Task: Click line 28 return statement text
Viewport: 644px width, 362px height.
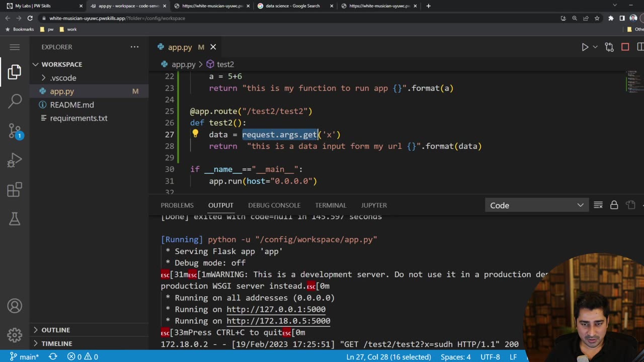Action: click(345, 146)
